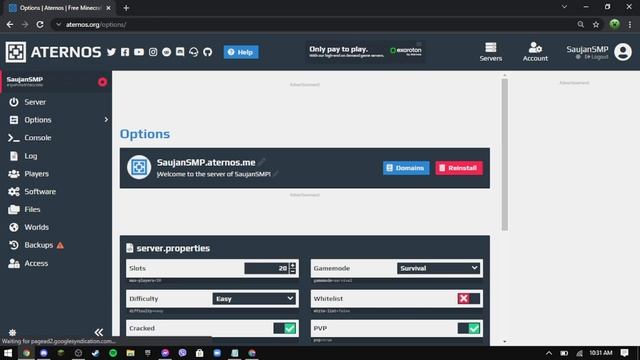Click the address bar URL
This screenshot has width=640, height=360.
[x=96, y=24]
